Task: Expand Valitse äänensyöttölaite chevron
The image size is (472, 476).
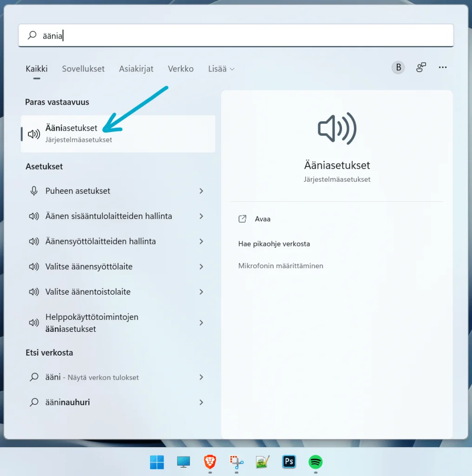Action: pos(201,266)
